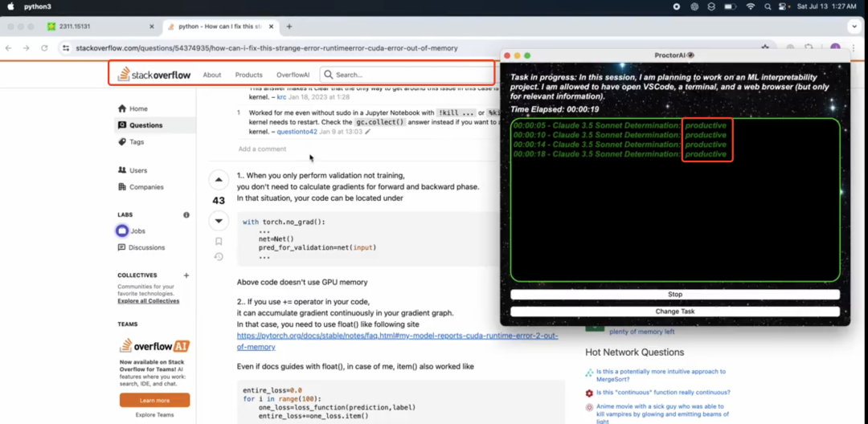Open Spotlight search in menu bar
This screenshot has width=868, height=424.
click(x=768, y=6)
